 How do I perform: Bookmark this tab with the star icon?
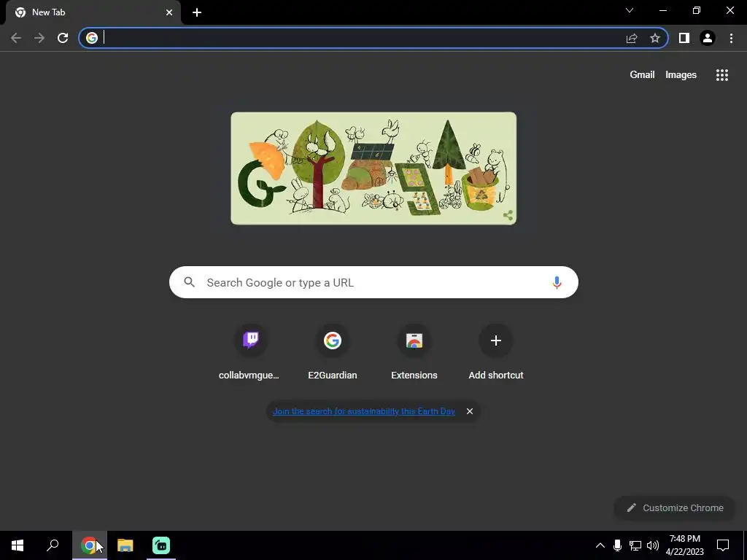[655, 38]
